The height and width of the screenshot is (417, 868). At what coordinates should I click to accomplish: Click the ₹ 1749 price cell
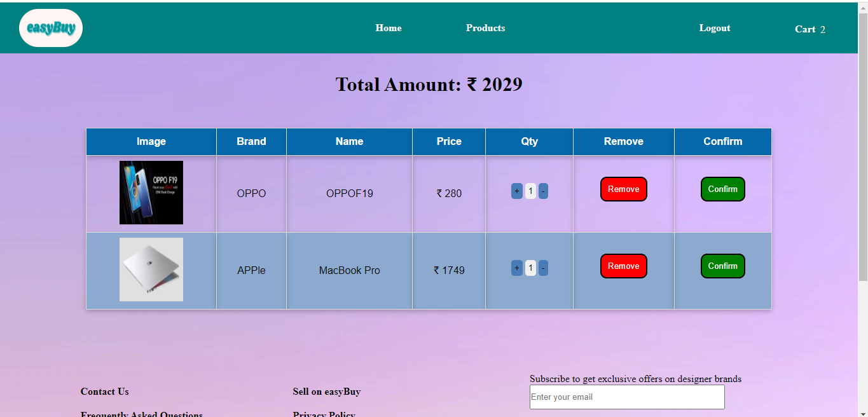(449, 270)
